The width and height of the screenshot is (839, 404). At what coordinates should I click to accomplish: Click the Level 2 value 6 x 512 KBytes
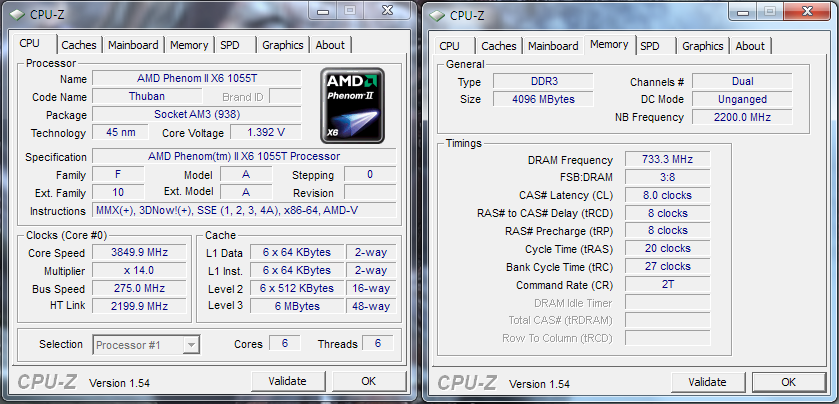point(296,288)
